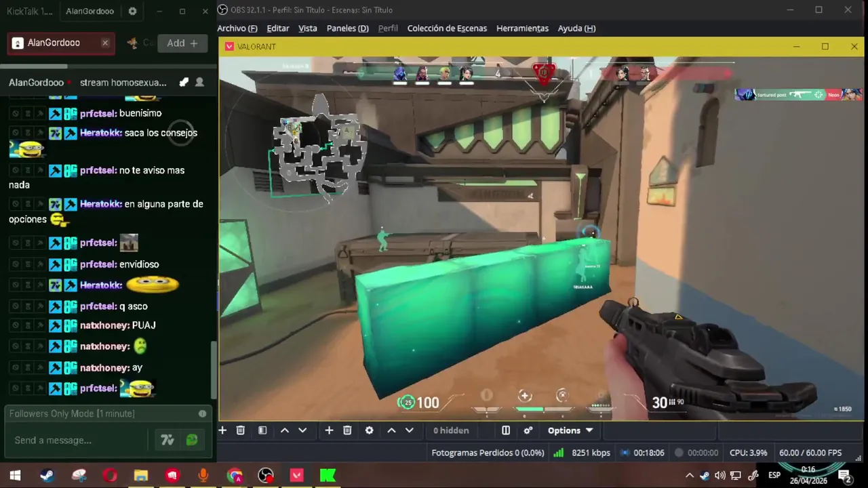The width and height of the screenshot is (868, 488).
Task: Open the pinned message pin icon
Action: pos(184,82)
